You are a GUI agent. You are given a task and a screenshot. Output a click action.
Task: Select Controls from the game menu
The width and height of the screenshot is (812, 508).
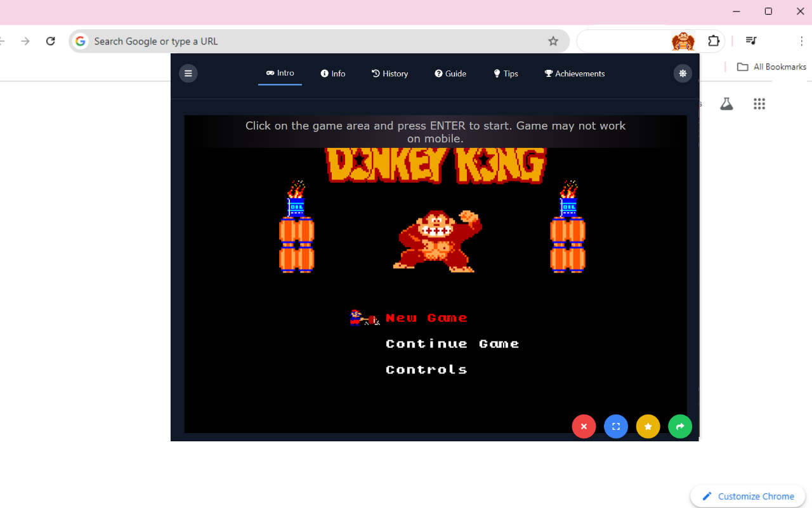(426, 369)
